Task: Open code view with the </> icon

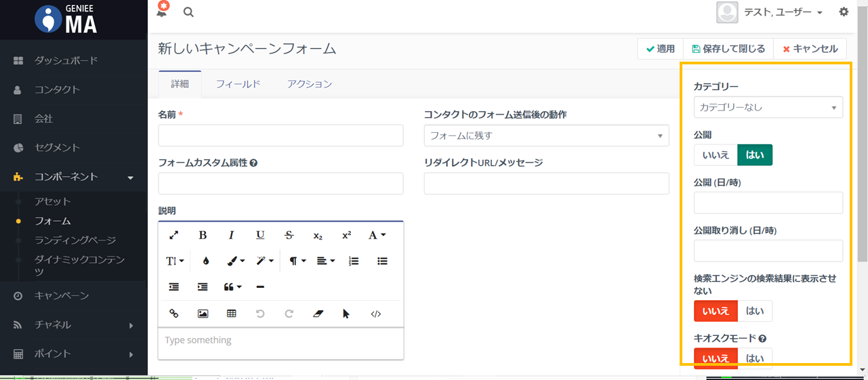Action: (x=376, y=314)
